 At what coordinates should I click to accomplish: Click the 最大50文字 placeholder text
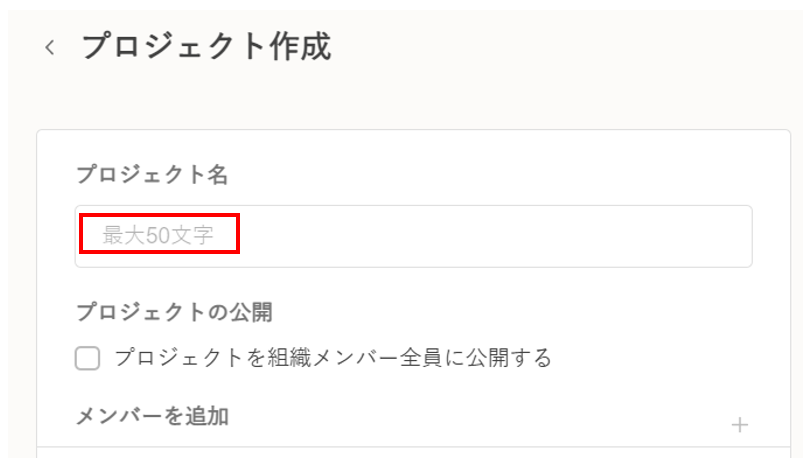158,236
